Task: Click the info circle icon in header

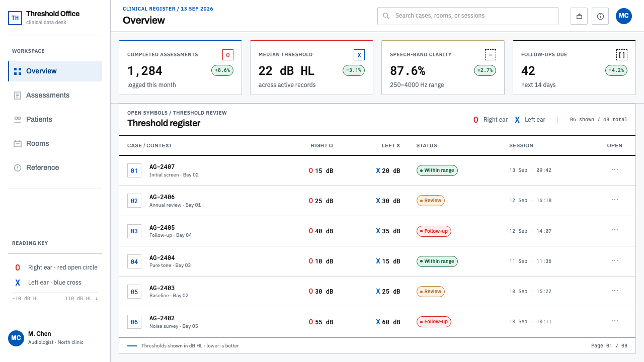Action: pos(600,16)
